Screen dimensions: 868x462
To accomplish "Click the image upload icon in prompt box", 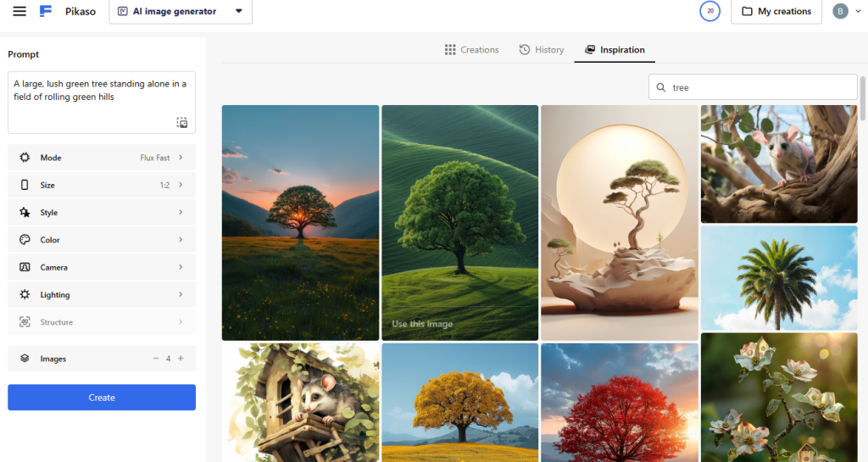I will coord(181,123).
